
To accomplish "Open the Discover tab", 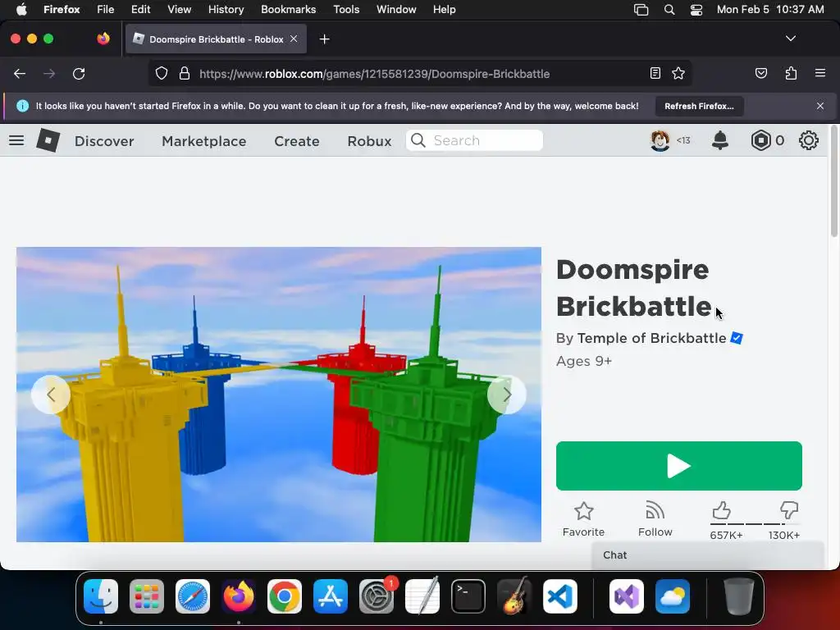I will [x=104, y=141].
